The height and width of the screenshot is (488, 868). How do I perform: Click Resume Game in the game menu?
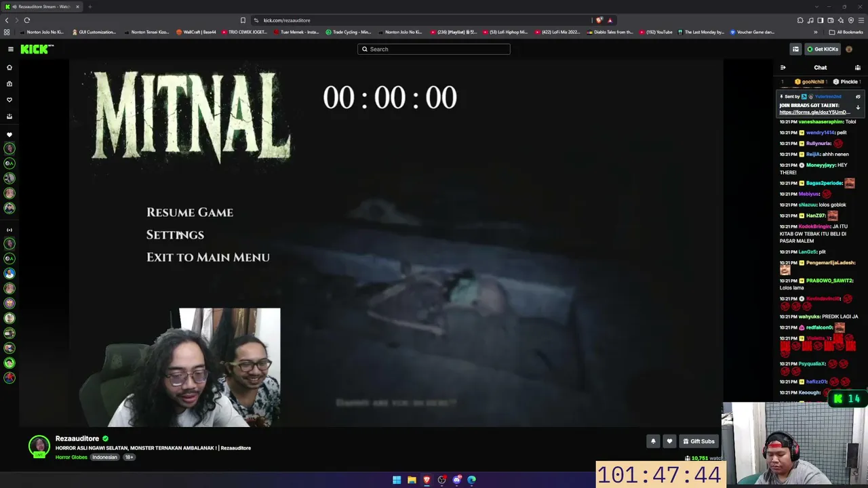[x=190, y=212]
